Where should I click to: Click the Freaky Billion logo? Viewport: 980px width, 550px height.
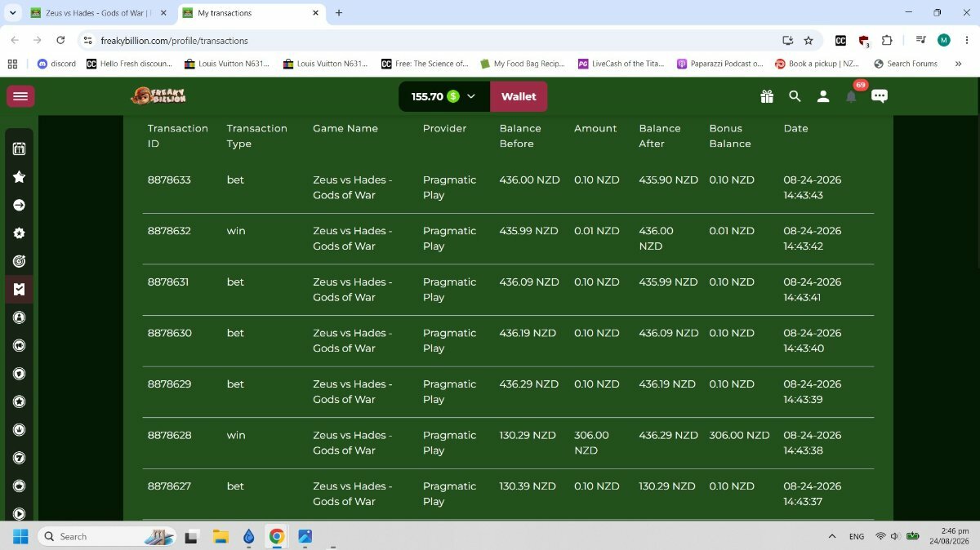click(x=158, y=96)
